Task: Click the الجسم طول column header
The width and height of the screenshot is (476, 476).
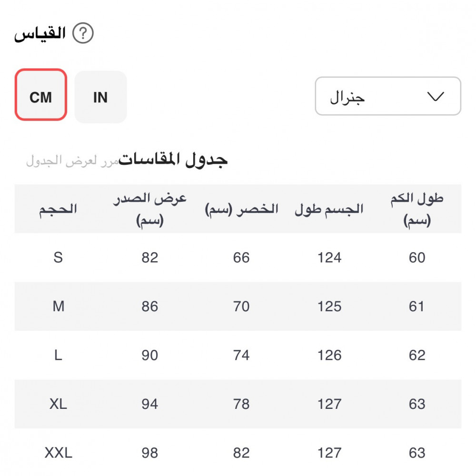Action: tap(329, 209)
